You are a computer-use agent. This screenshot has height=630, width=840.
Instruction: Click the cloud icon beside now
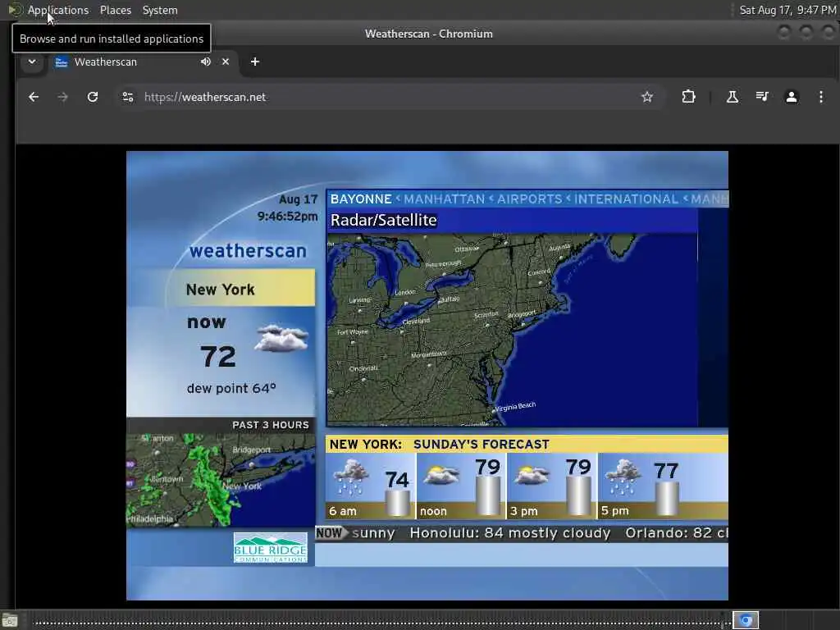[x=281, y=338]
